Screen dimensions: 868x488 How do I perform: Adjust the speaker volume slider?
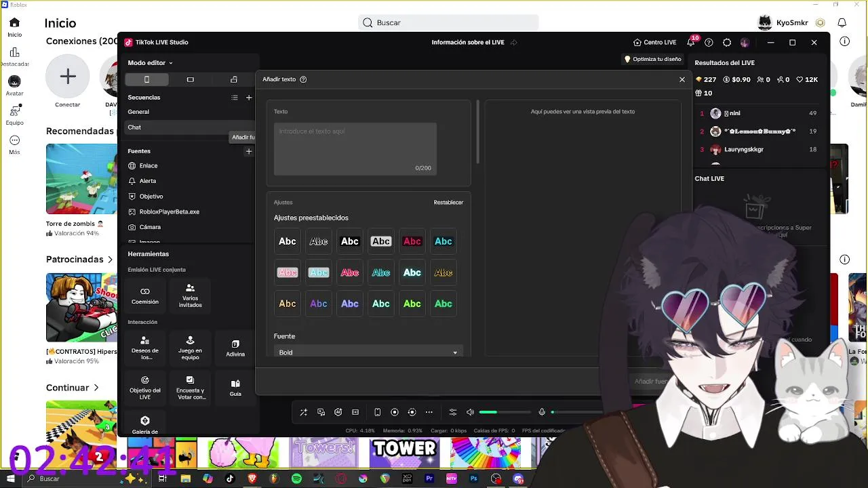tap(505, 412)
